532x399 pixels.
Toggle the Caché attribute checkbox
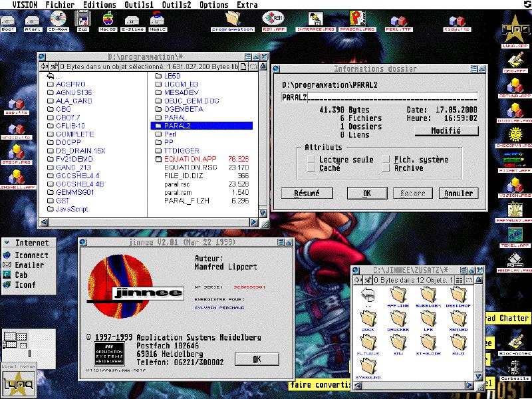click(x=311, y=168)
